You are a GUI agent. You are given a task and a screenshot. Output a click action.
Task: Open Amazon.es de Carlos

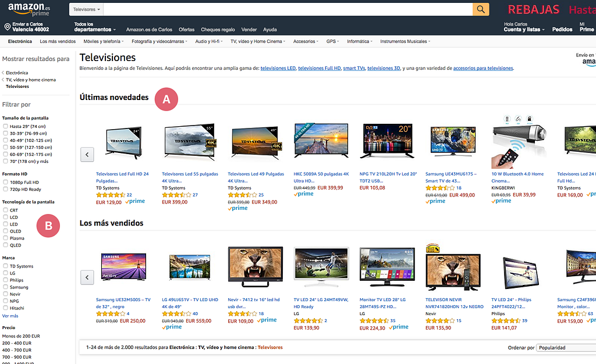149,30
